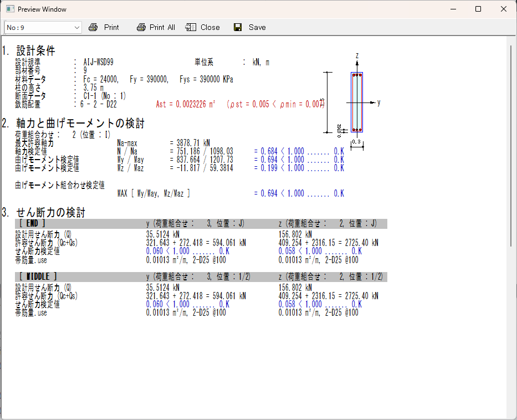Click the 荷重組合わせ : 2 (位置 : I) line
Viewport: 517px width, 420px height.
point(63,135)
